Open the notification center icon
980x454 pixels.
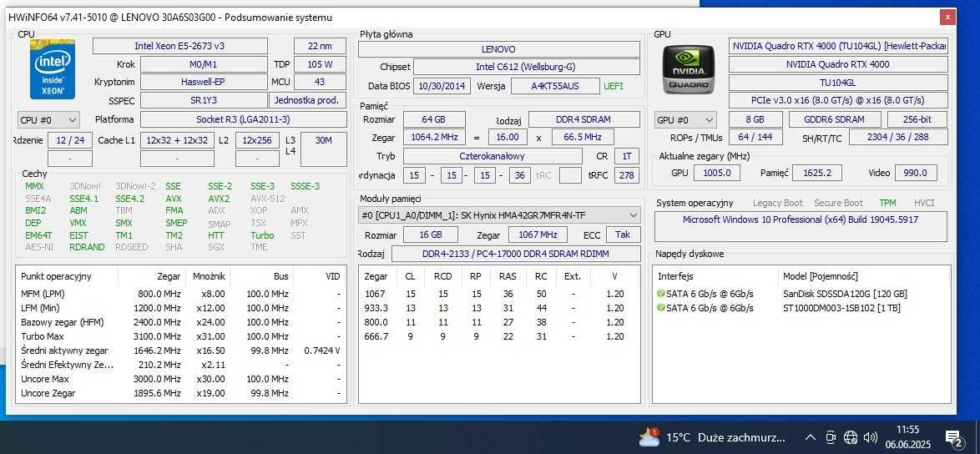point(953,438)
